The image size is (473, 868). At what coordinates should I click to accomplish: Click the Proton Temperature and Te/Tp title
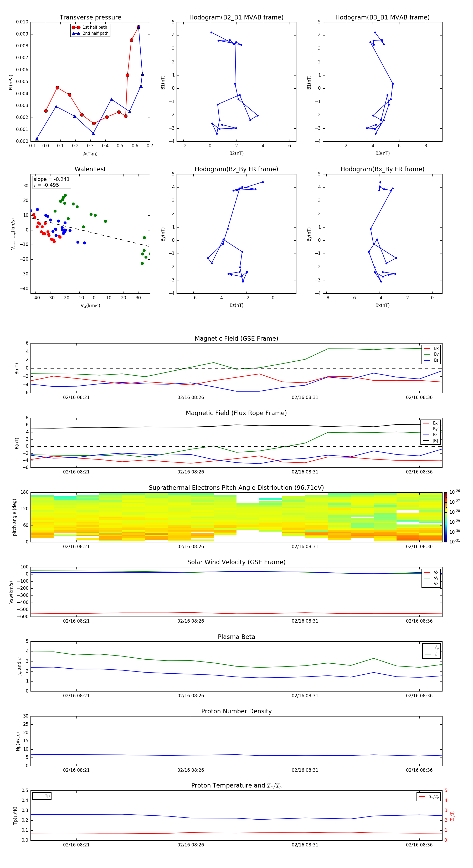point(236,786)
